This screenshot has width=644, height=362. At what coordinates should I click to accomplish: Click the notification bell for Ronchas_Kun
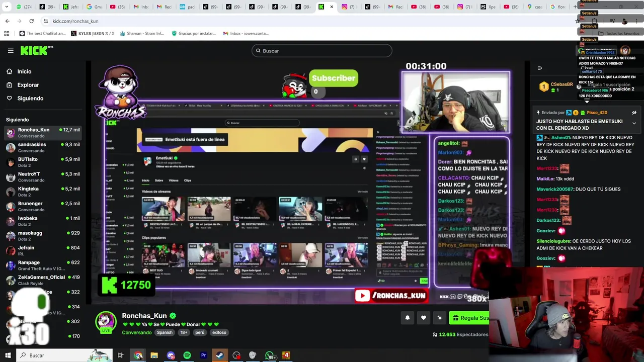tap(408, 318)
